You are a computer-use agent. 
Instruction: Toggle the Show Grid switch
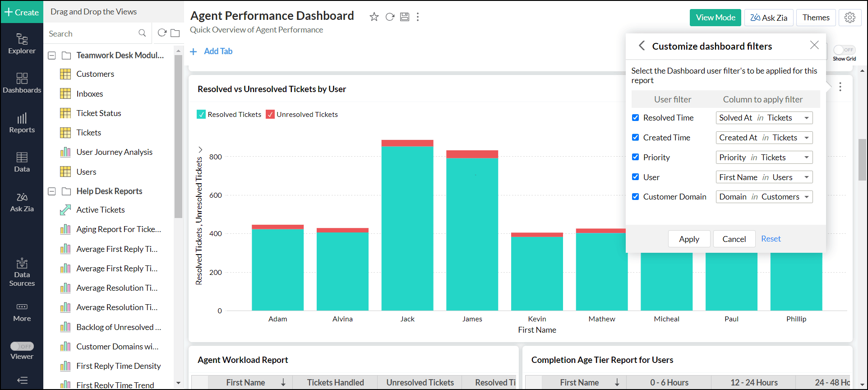pyautogui.click(x=844, y=50)
